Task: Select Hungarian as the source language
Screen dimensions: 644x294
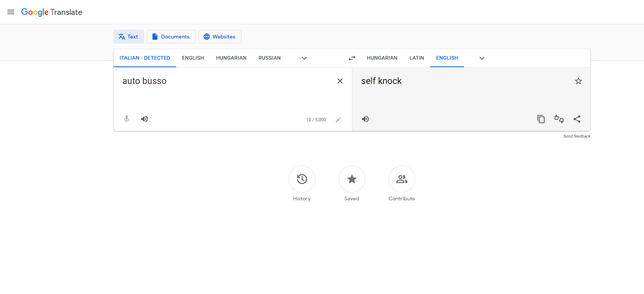Action: tap(231, 58)
